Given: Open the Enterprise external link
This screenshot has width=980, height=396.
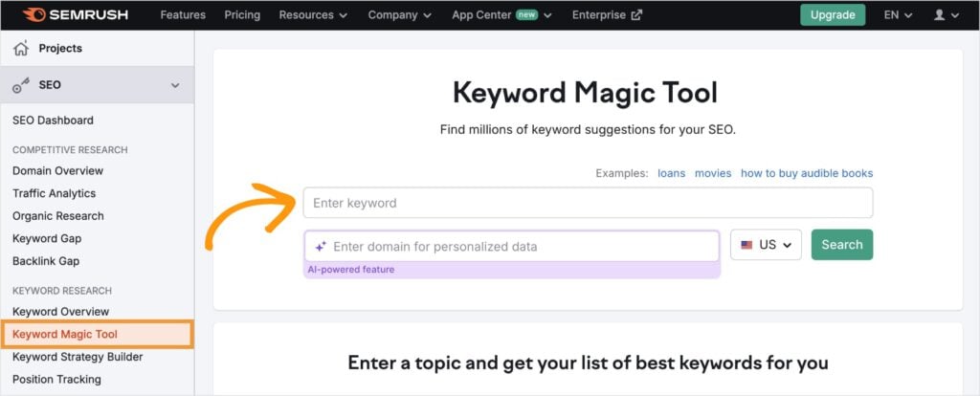Looking at the screenshot, I should 607,15.
